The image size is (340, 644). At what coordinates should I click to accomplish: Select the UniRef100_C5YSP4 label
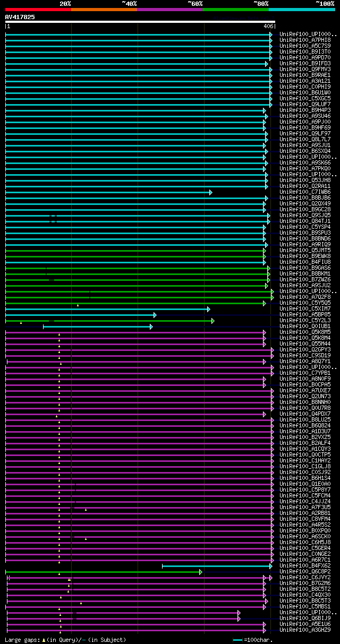305,227
